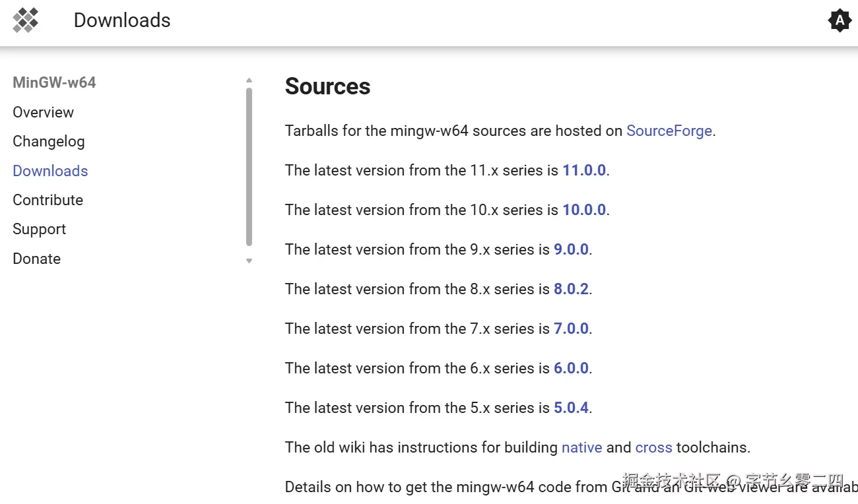Open the 11.0.0 version link
This screenshot has width=858, height=504.
pos(583,170)
